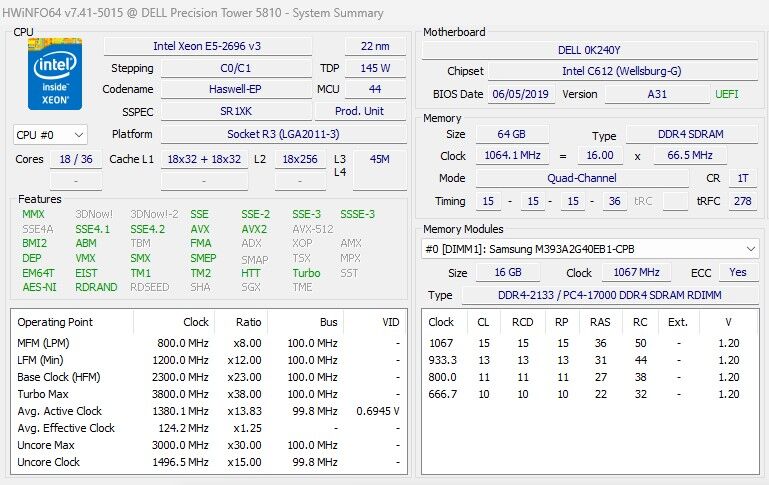Click the CR 1T value

click(743, 178)
